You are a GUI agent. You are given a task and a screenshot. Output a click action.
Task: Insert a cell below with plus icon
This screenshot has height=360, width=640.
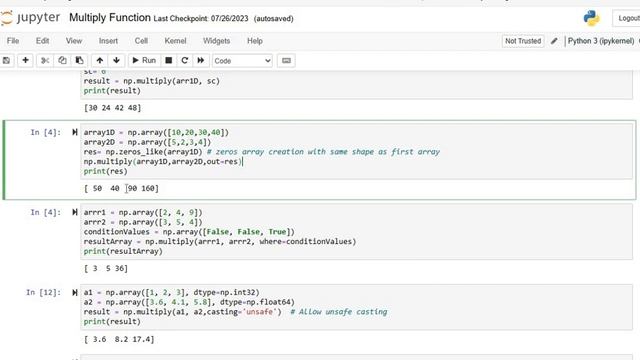25,60
